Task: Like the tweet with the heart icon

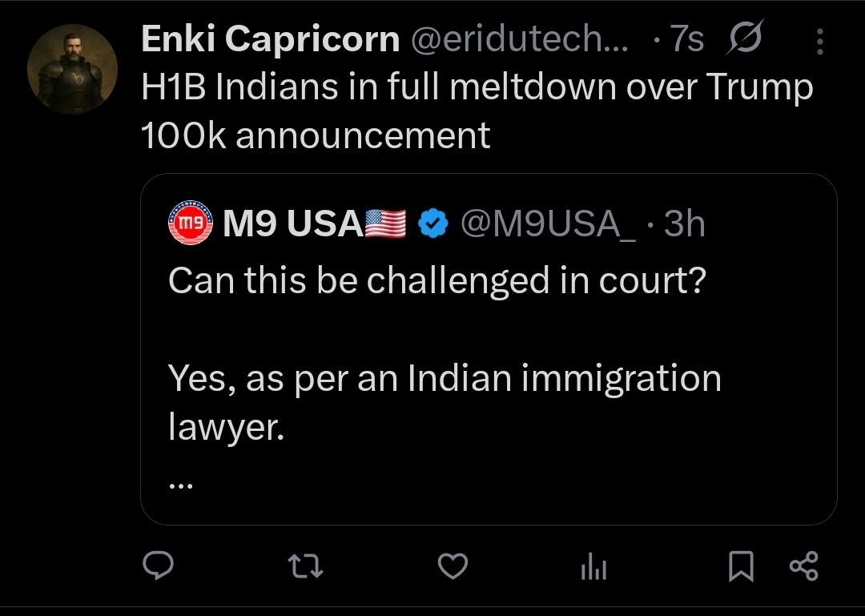Action: pyautogui.click(x=453, y=566)
